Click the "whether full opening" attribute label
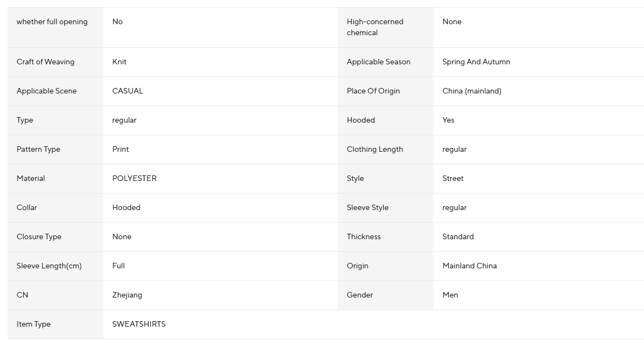Viewport: 644px width, 347px height. click(x=52, y=22)
